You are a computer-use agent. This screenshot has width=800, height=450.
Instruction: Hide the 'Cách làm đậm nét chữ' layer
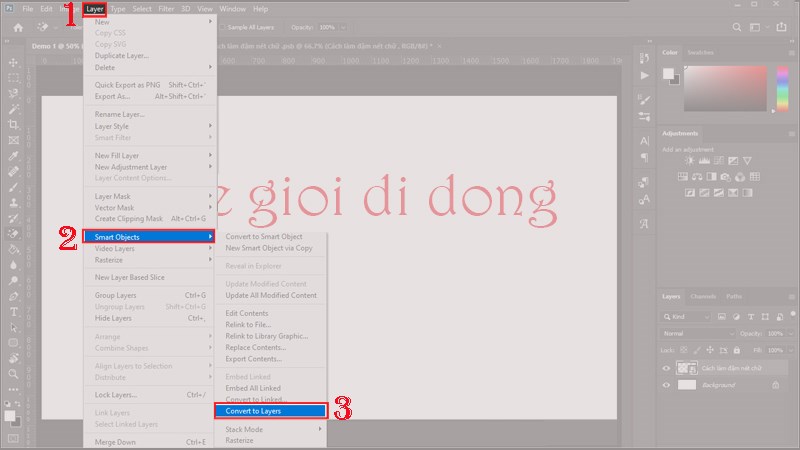pyautogui.click(x=666, y=368)
